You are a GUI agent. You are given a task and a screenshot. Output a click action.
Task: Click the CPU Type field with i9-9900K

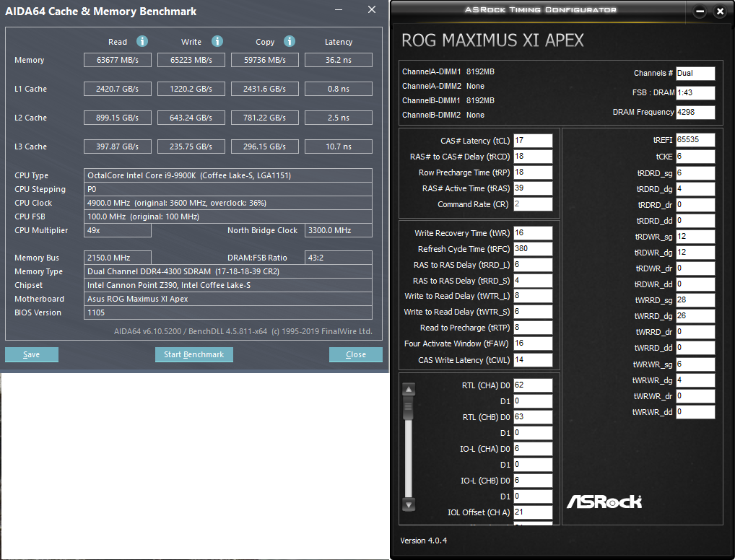tap(228, 175)
